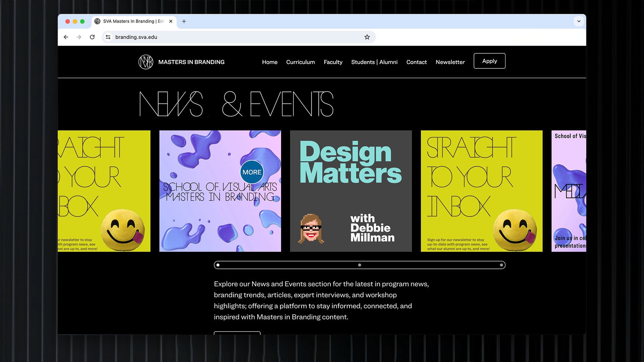Go to the Home nav item
644x362 pixels.
click(x=270, y=62)
